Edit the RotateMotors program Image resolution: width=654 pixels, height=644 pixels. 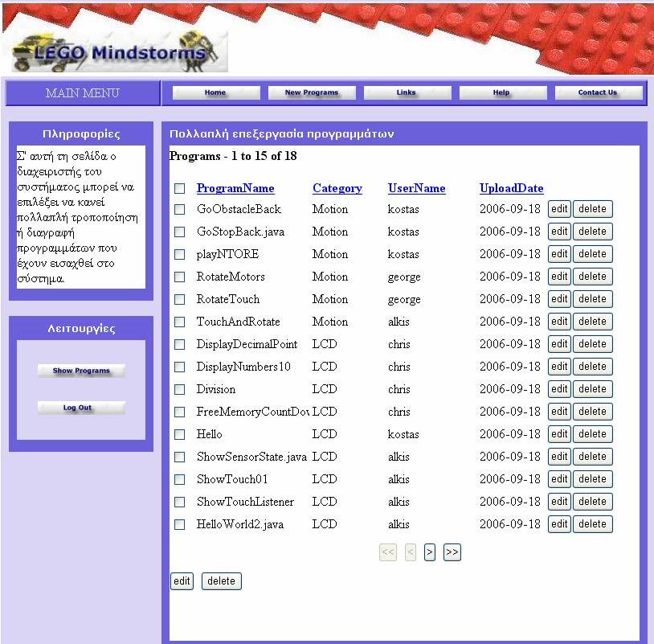coord(559,277)
